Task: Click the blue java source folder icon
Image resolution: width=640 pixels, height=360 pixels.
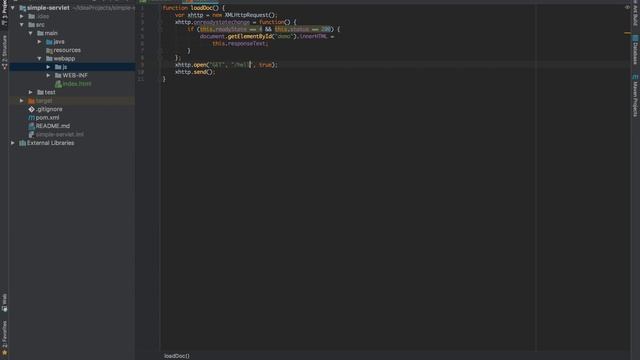Action: coord(49,42)
